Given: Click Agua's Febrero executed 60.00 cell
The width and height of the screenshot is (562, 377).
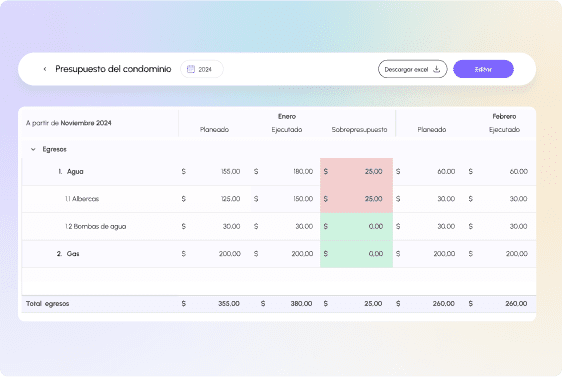Looking at the screenshot, I should click(x=501, y=172).
